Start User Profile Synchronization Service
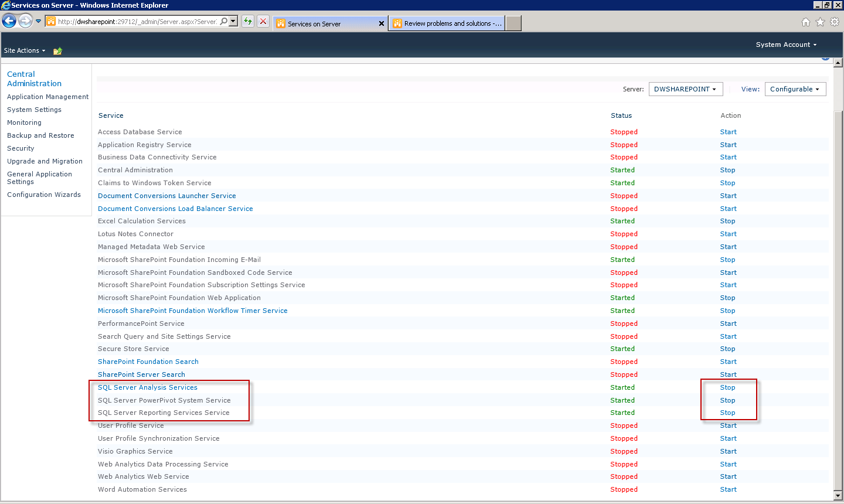This screenshot has height=504, width=844. 729,438
